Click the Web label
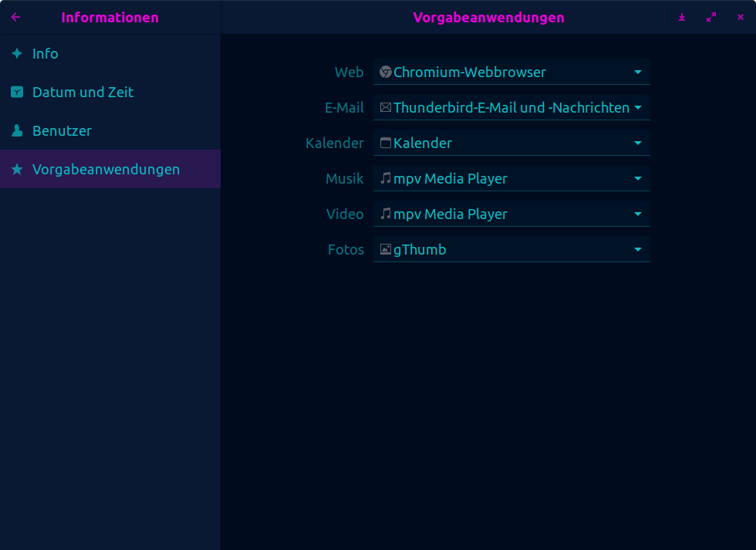The image size is (756, 550). pyautogui.click(x=349, y=72)
